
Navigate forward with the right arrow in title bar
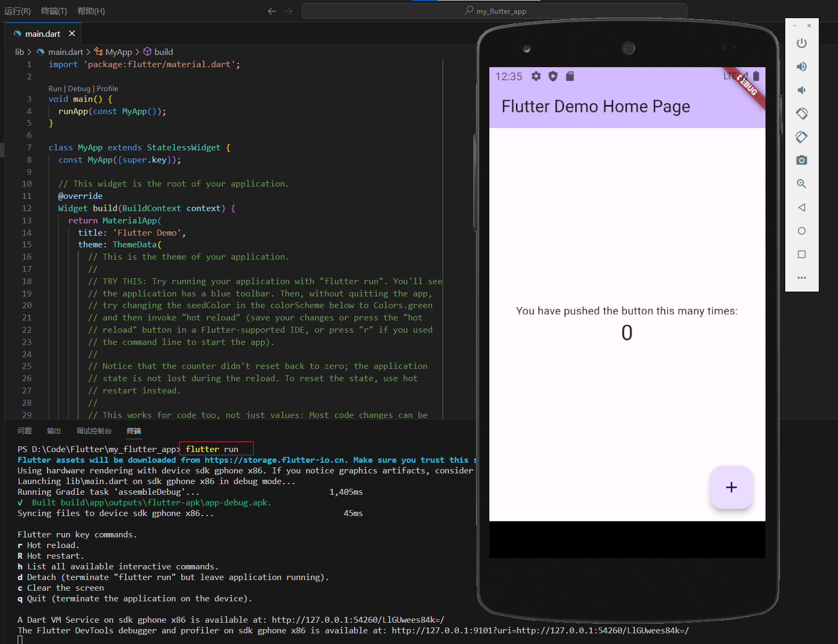point(288,11)
